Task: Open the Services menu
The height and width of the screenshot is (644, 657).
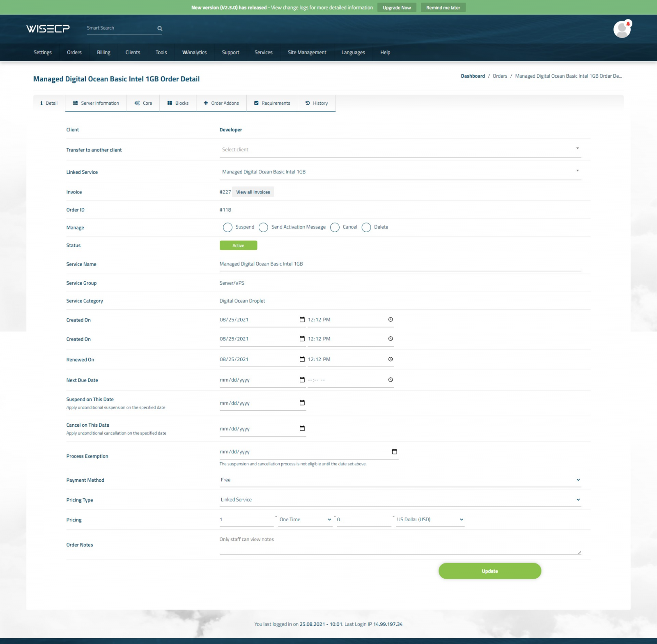Action: (x=263, y=53)
